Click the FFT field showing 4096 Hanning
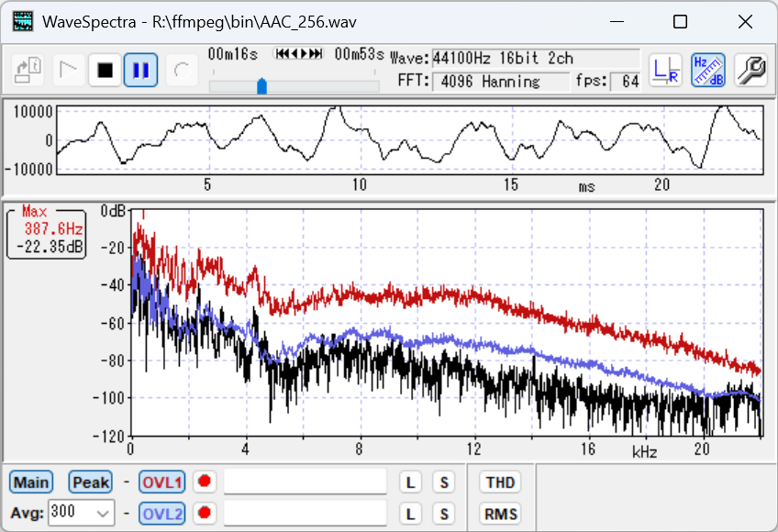Viewport: 778px width, 532px height. pos(501,82)
